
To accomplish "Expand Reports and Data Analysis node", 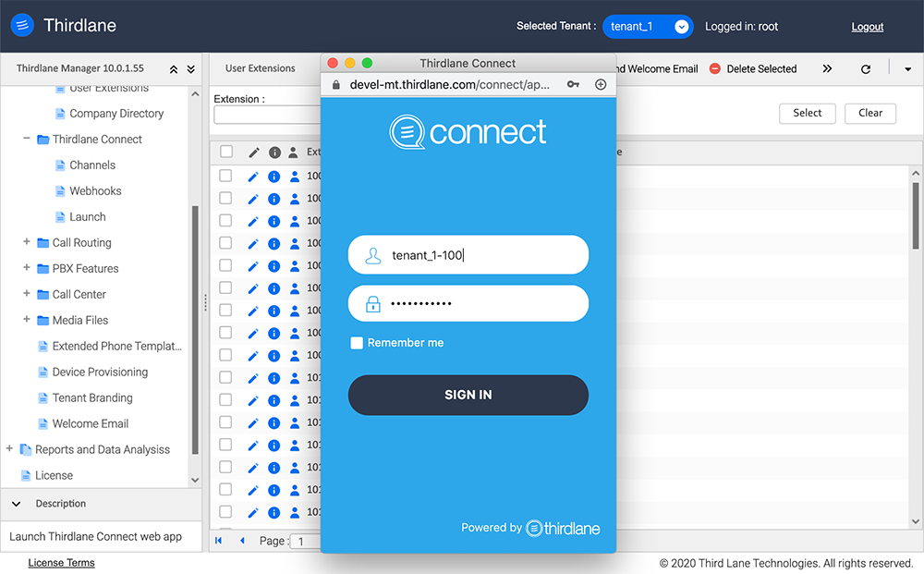I will (9, 449).
